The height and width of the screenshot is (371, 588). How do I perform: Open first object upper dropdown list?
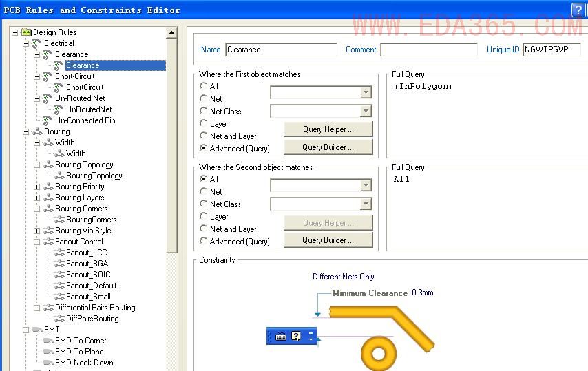[x=366, y=92]
